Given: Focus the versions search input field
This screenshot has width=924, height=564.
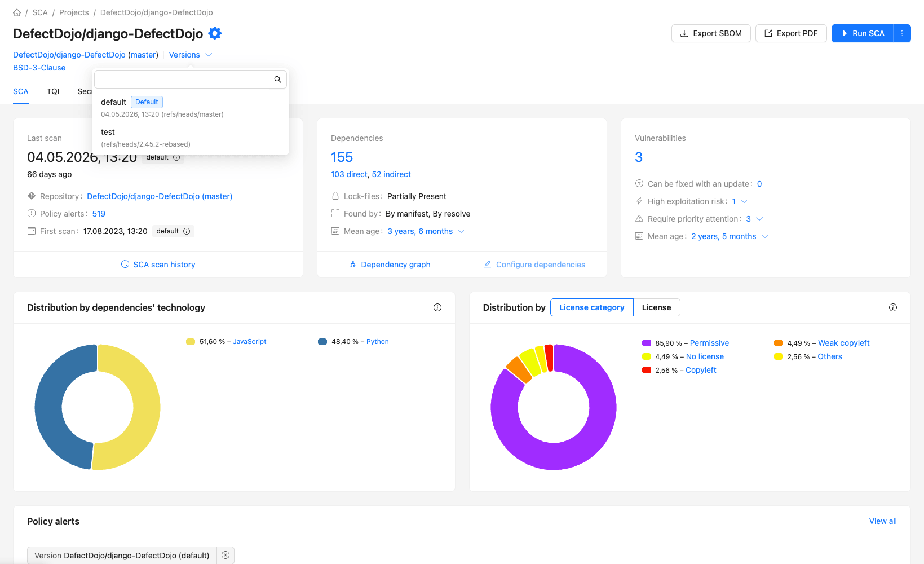Looking at the screenshot, I should tap(182, 80).
